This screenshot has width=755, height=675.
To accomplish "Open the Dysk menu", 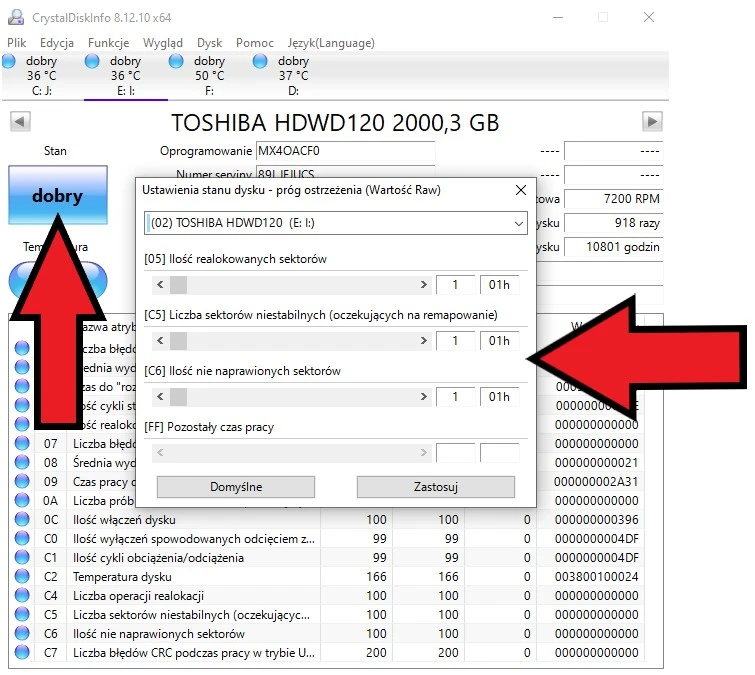I will (x=210, y=43).
